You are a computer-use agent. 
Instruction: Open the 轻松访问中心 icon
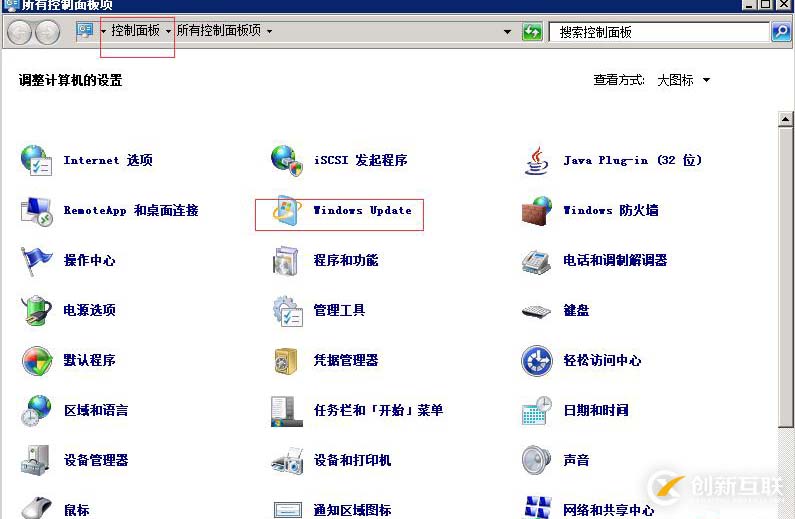pos(536,360)
